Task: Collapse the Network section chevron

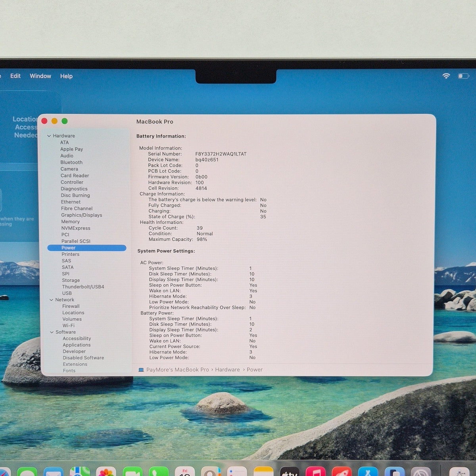Action: tap(52, 300)
